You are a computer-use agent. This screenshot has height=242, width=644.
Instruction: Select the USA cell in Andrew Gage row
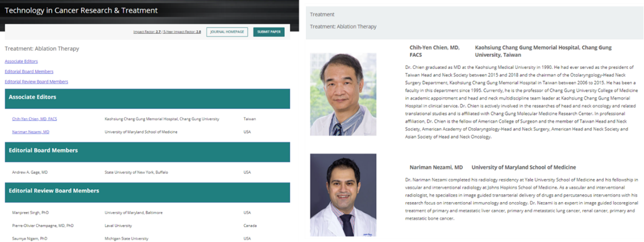[x=247, y=172]
